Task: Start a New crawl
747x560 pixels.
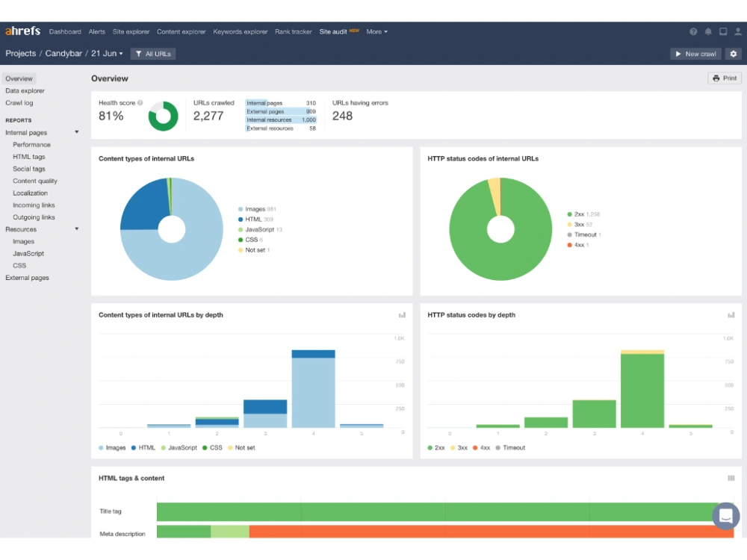Action: pyautogui.click(x=695, y=54)
